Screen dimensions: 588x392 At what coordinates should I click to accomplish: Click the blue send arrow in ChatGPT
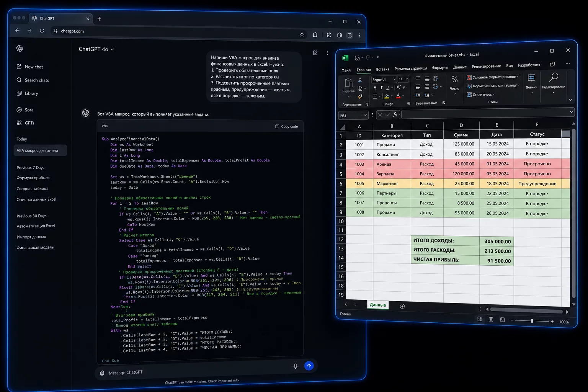point(309,366)
